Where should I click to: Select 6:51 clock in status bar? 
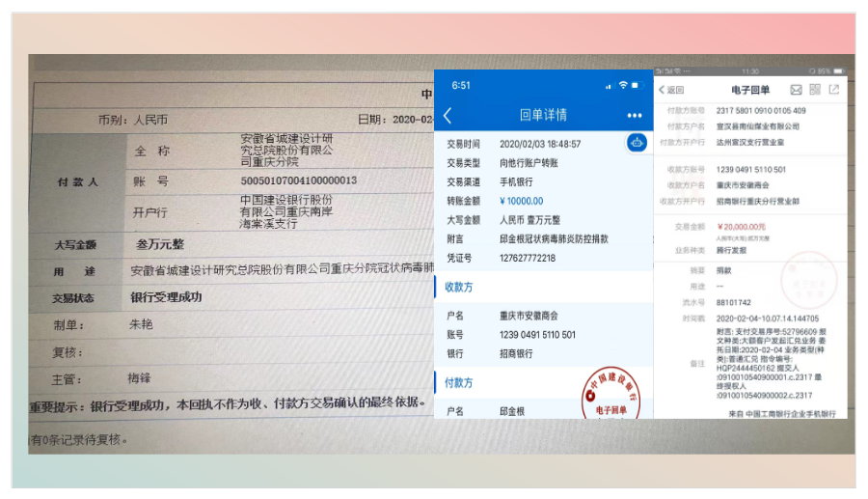click(x=461, y=85)
